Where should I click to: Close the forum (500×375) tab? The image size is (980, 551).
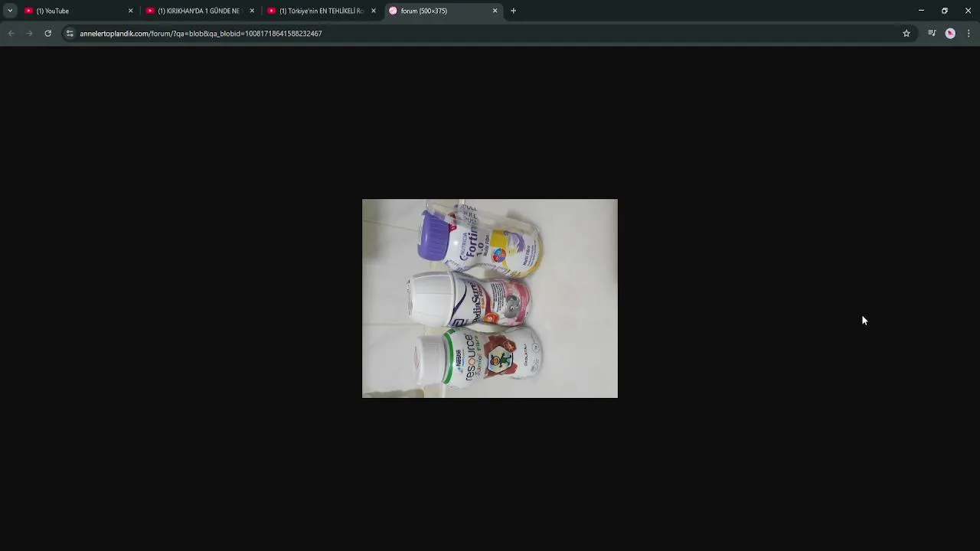click(495, 11)
